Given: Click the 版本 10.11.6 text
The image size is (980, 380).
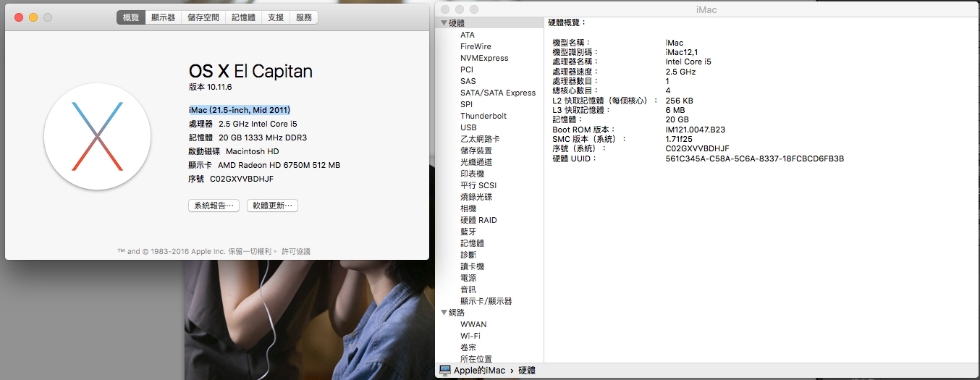Looking at the screenshot, I should point(210,87).
